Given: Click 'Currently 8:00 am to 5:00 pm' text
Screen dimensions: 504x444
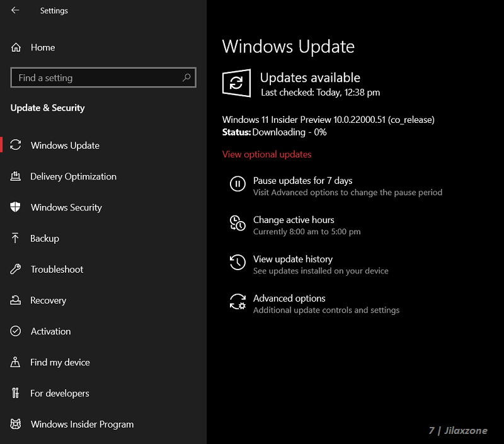Looking at the screenshot, I should coord(307,232).
